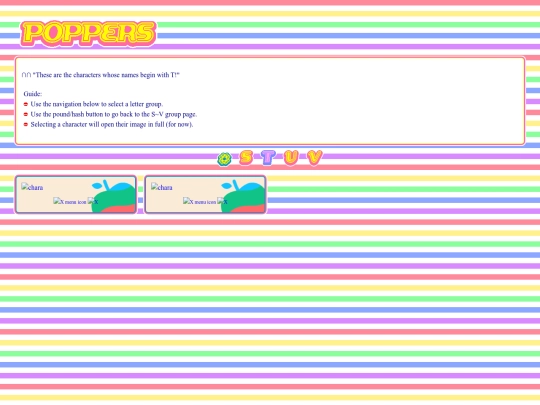This screenshot has height=405, width=540.
Task: Click 'X menu icon' in first character card
Action: (70, 201)
